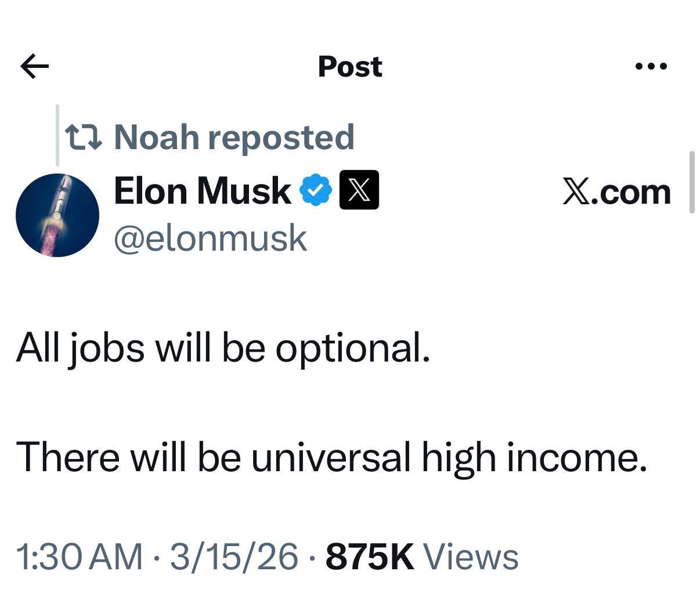The width and height of the screenshot is (700, 589).
Task: Click the @elonmusk handle
Action: pyautogui.click(x=210, y=238)
